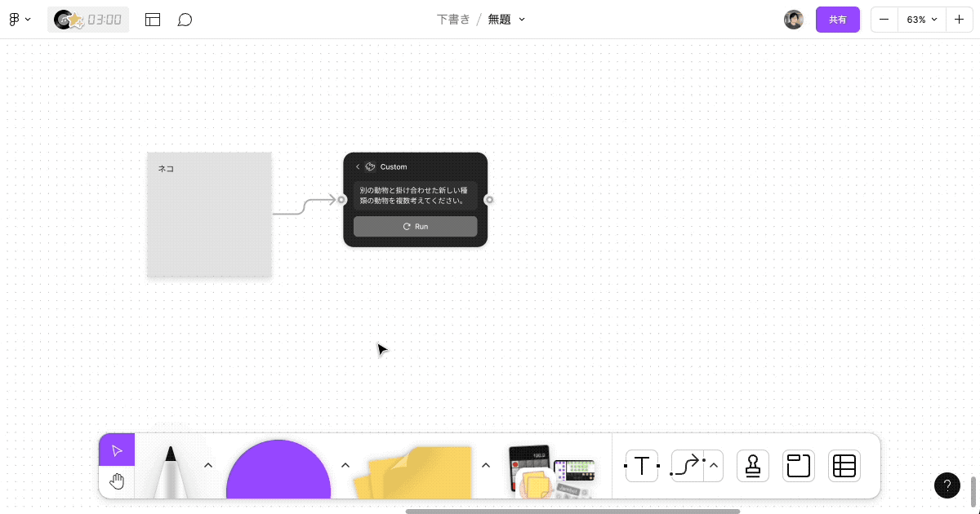The width and height of the screenshot is (980, 514).
Task: Choose the Connector arrow tool
Action: click(686, 466)
